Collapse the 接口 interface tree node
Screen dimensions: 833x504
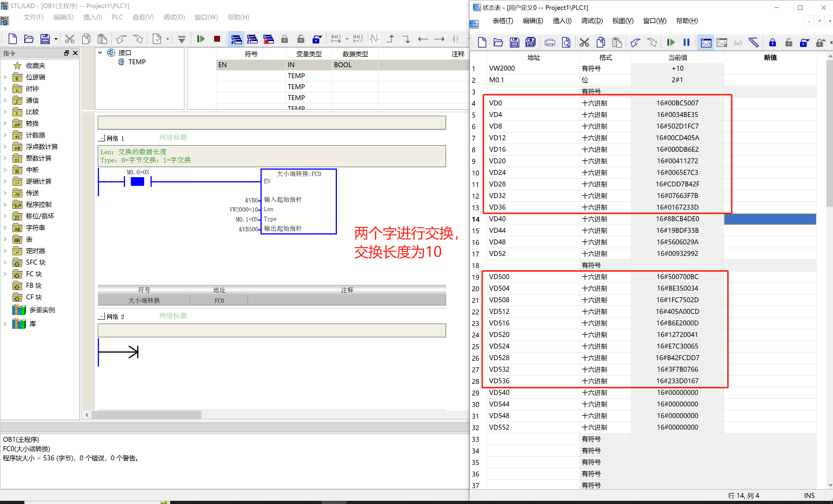point(100,53)
